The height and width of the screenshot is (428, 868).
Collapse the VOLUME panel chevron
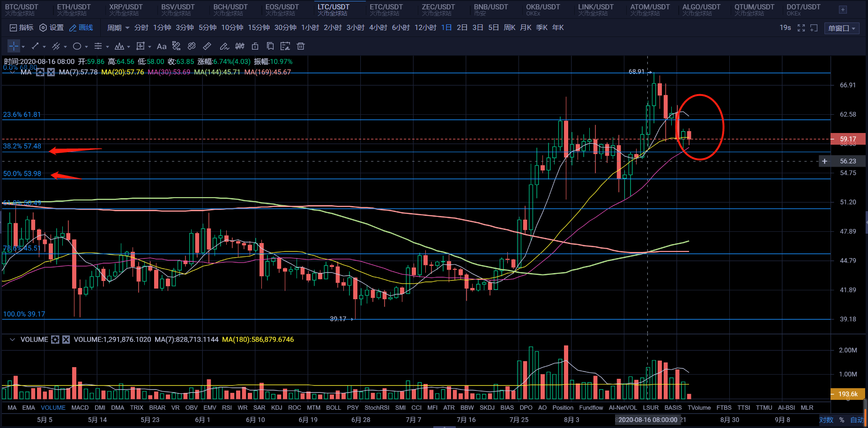[x=12, y=339]
